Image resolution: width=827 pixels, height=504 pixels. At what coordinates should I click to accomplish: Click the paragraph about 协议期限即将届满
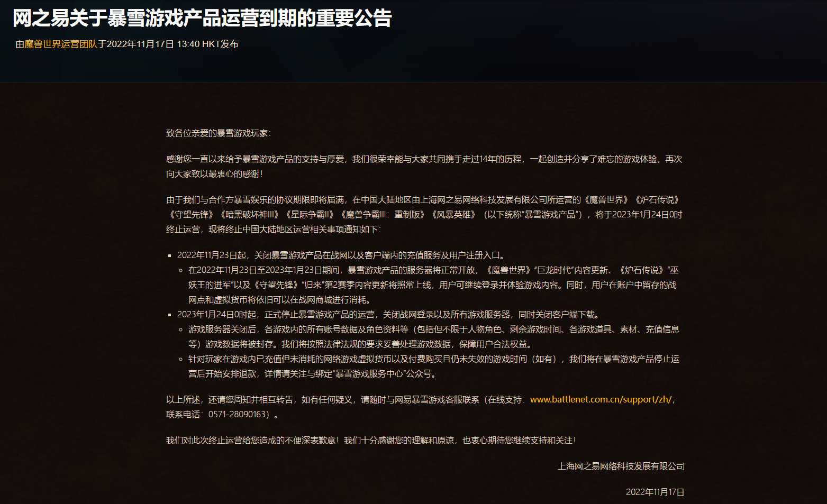coord(423,214)
